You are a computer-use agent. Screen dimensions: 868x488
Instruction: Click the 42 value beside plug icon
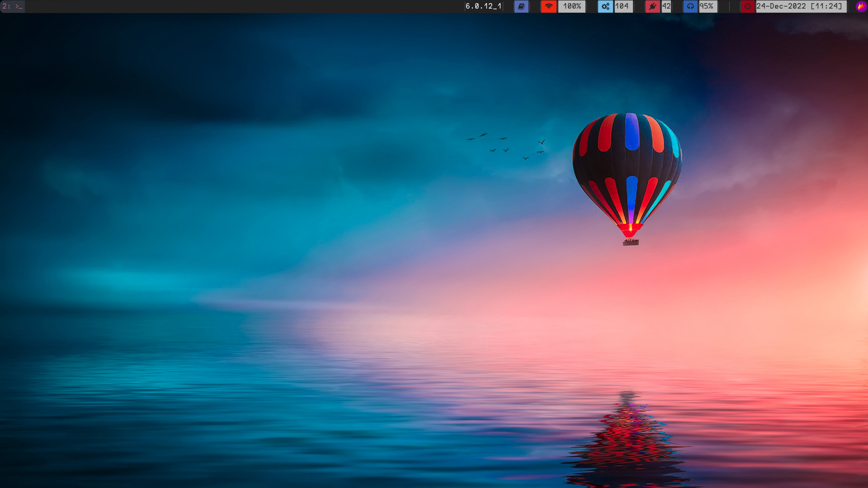click(x=666, y=6)
